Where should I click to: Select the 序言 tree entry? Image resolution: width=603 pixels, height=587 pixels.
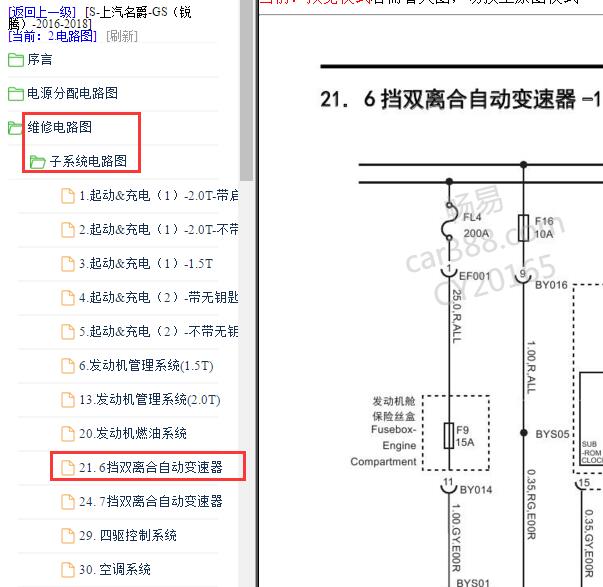point(40,60)
